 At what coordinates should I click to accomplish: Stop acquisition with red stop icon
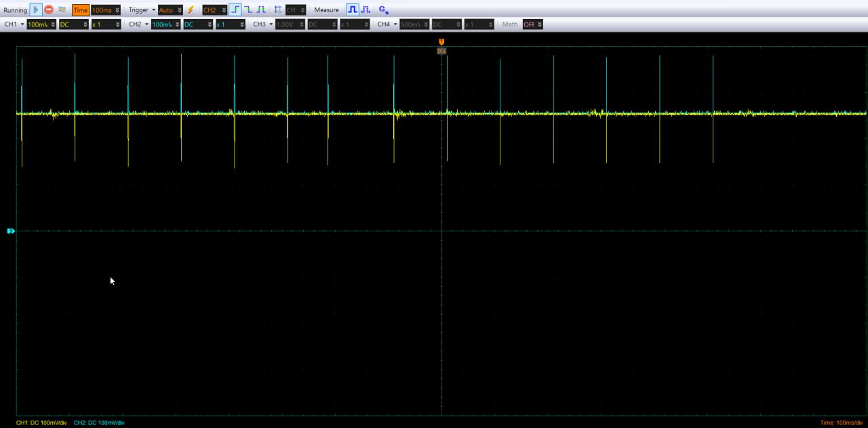tap(49, 10)
